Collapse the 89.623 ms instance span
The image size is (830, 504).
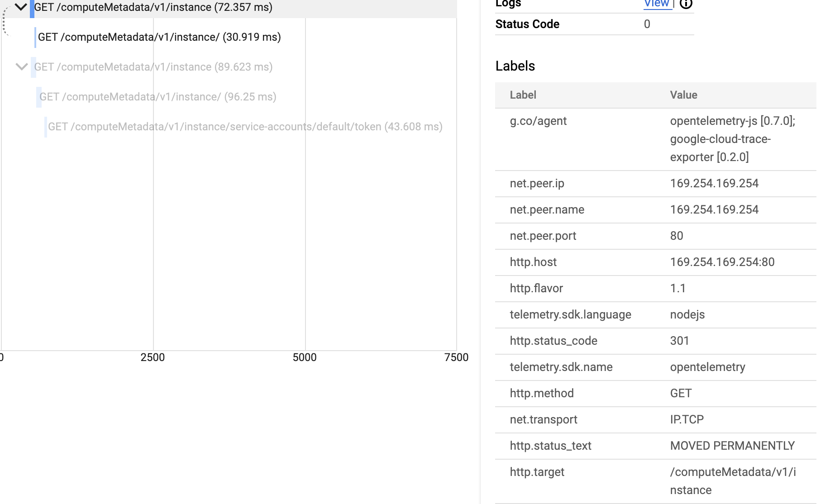coord(21,67)
